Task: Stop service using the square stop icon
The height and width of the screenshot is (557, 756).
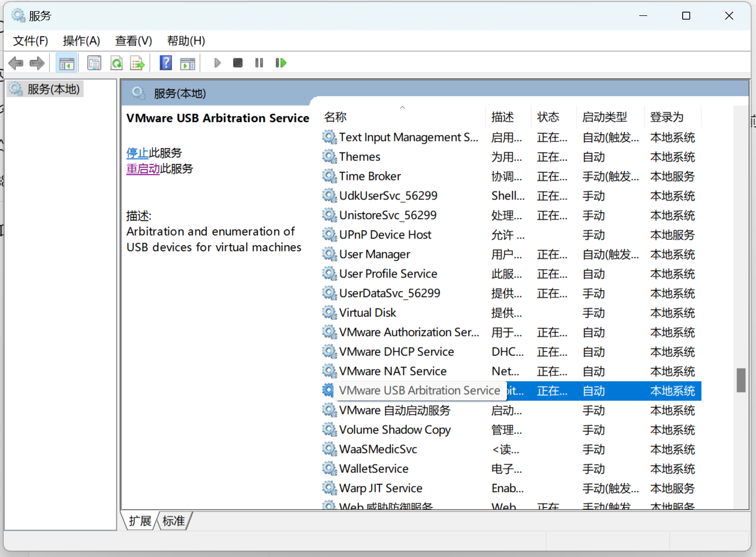Action: click(238, 63)
